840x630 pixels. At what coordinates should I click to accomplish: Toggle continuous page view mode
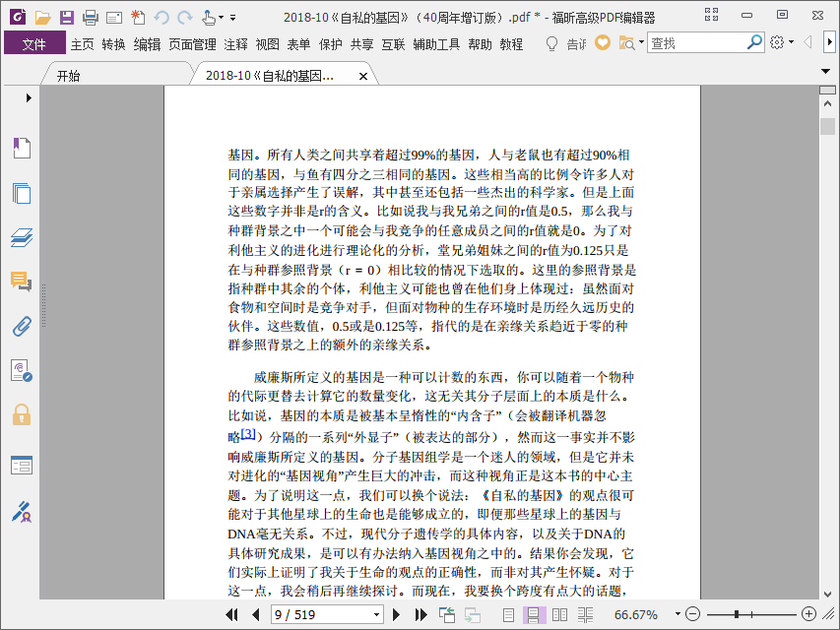[534, 614]
